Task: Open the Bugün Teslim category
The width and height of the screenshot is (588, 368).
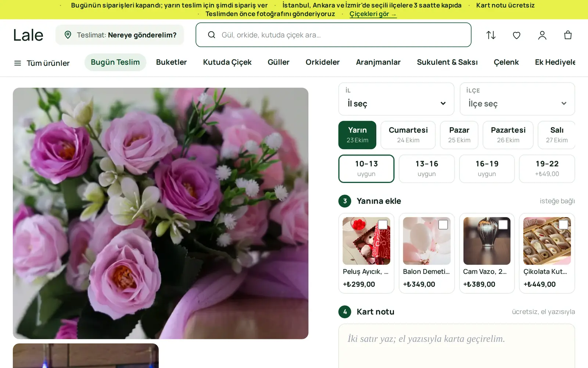Action: coord(115,62)
